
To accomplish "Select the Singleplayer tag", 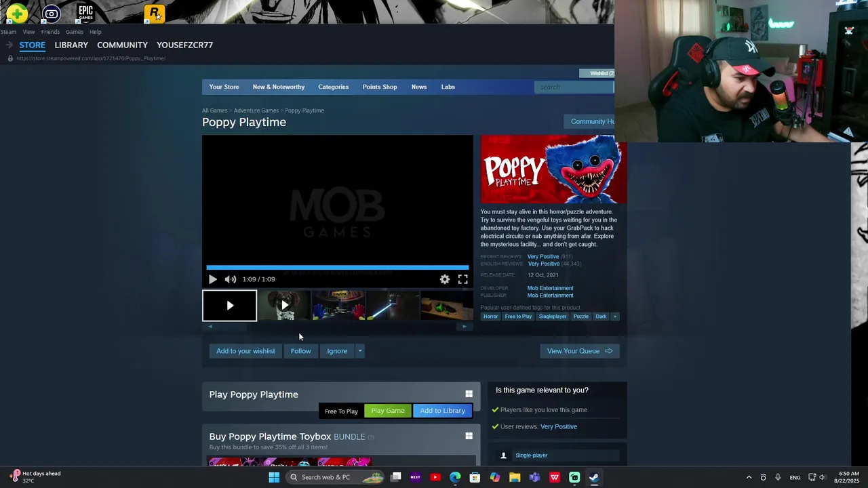I will click(x=553, y=317).
